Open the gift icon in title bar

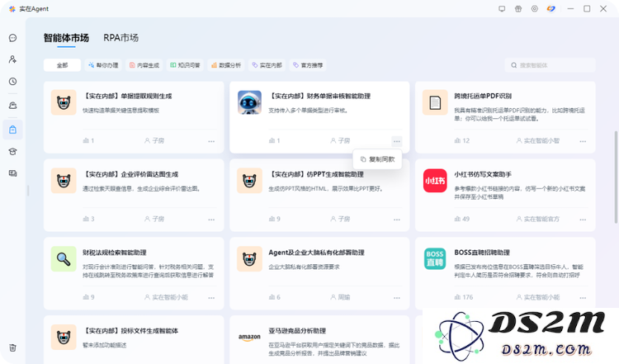coord(518,9)
